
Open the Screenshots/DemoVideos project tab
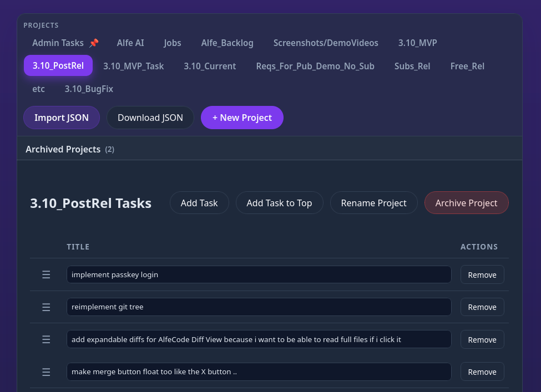pyautogui.click(x=326, y=43)
